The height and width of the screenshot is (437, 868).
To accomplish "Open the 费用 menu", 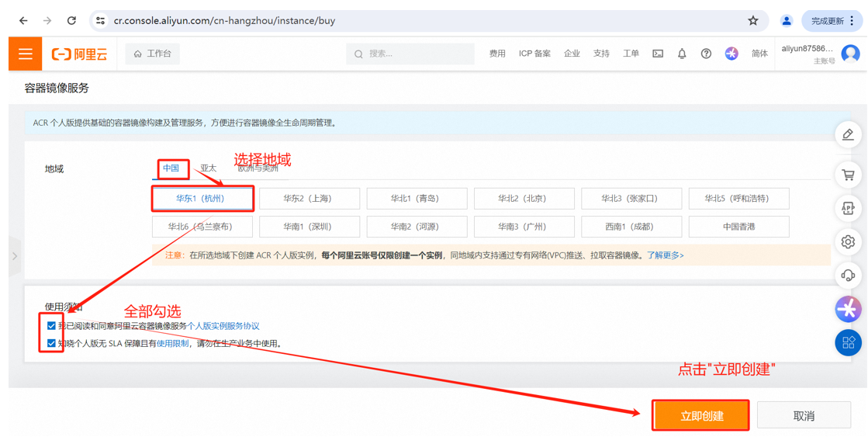I will tap(497, 54).
